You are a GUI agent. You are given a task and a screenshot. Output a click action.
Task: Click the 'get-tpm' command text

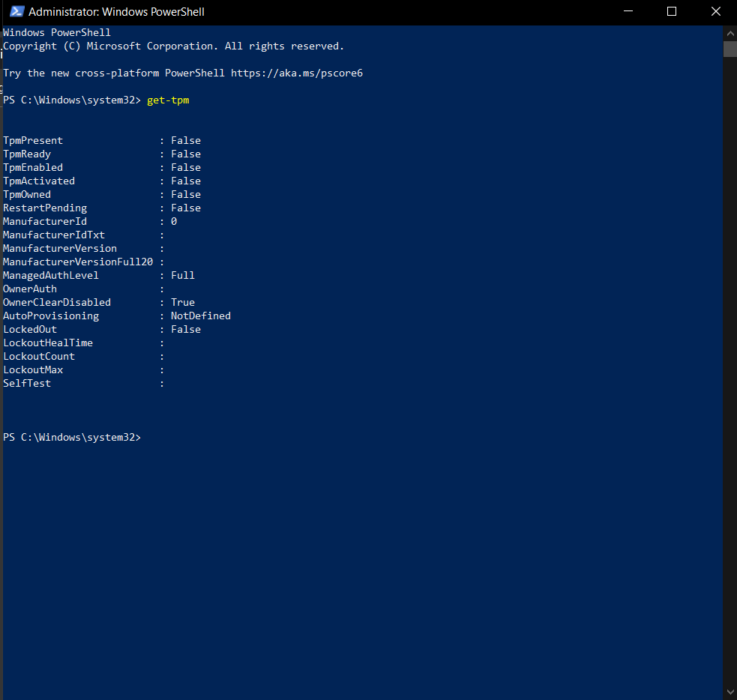pyautogui.click(x=168, y=100)
